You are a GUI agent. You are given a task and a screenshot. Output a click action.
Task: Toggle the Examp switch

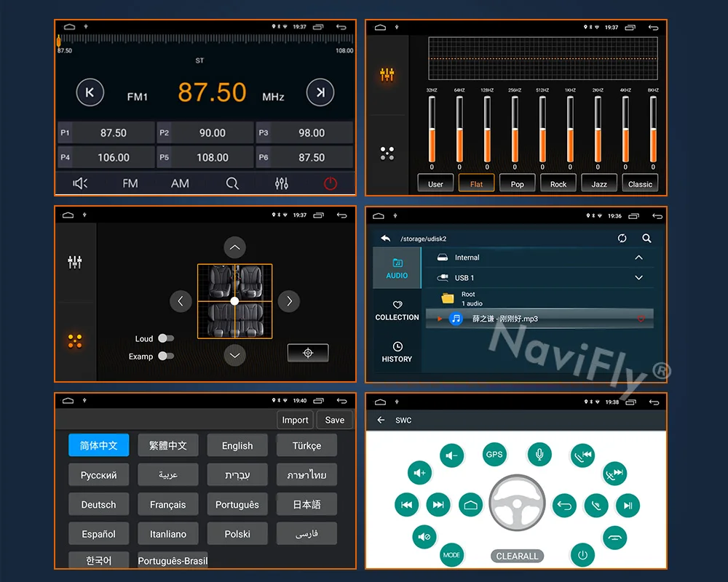click(x=166, y=356)
